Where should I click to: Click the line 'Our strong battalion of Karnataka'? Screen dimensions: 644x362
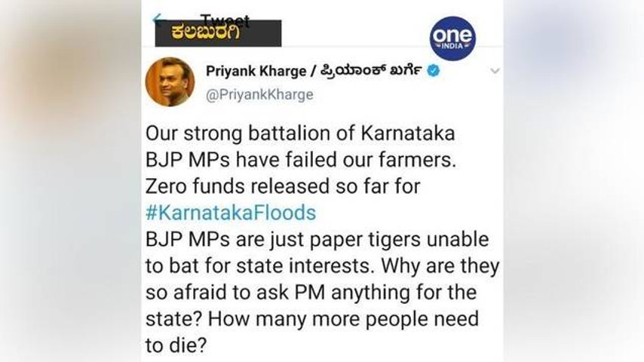[300, 133]
